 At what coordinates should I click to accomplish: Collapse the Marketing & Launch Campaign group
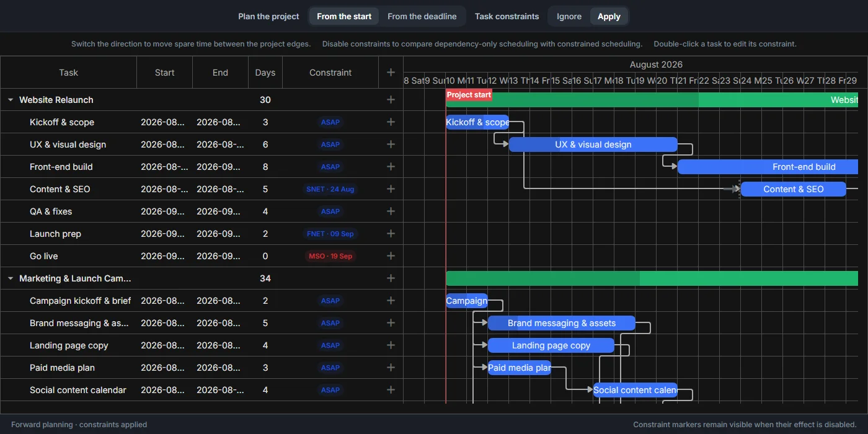(x=11, y=278)
